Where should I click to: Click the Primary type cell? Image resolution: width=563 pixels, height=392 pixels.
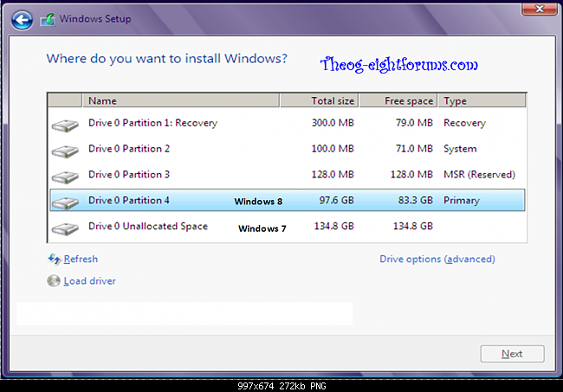point(462,201)
